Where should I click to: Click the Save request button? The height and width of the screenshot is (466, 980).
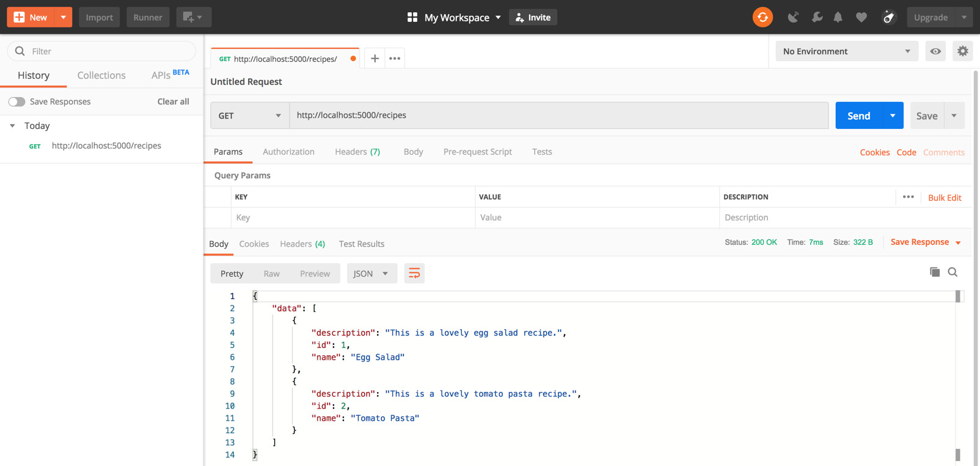click(927, 115)
